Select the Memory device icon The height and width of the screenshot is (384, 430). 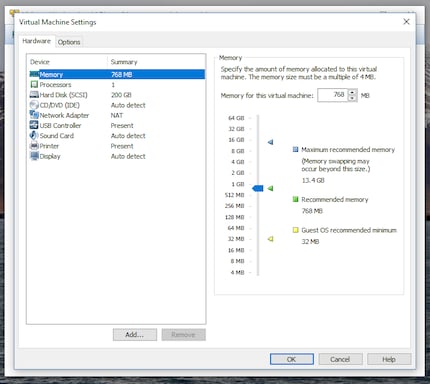click(34, 74)
